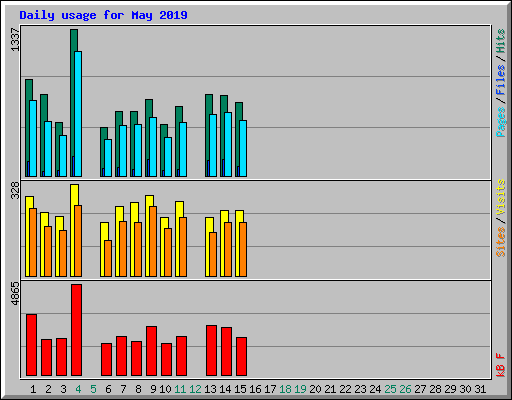The image size is (512, 400).
Task: Click the orange sites bar for day 1
Action: click(x=33, y=243)
